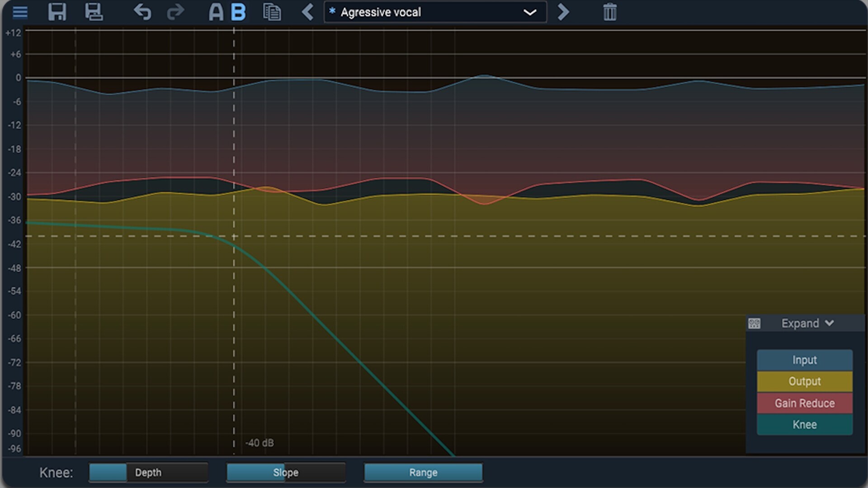Toggle the Gain Reduce curve display

805,403
